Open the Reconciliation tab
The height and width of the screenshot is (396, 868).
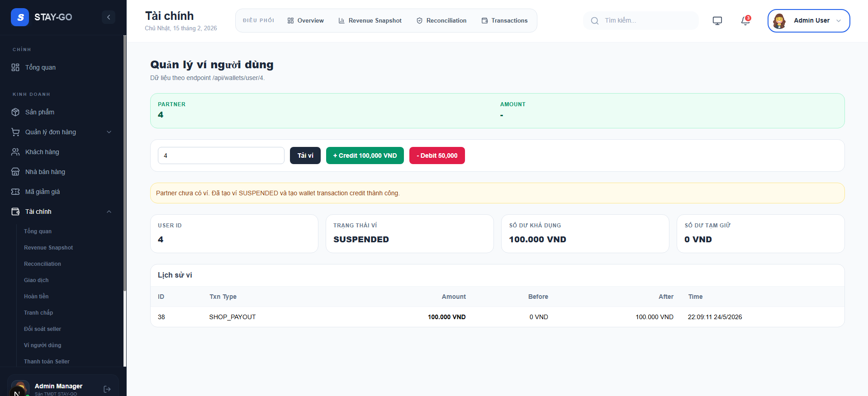coord(441,21)
